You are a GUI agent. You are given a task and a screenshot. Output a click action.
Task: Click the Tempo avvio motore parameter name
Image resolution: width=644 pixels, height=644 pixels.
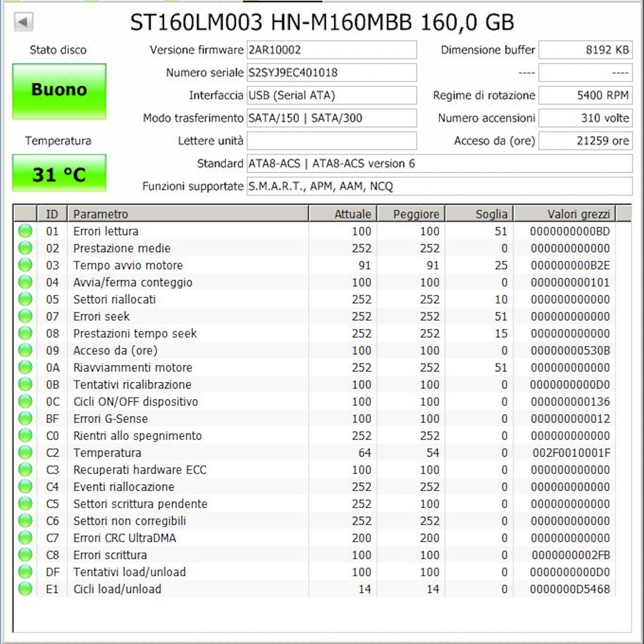(128, 265)
